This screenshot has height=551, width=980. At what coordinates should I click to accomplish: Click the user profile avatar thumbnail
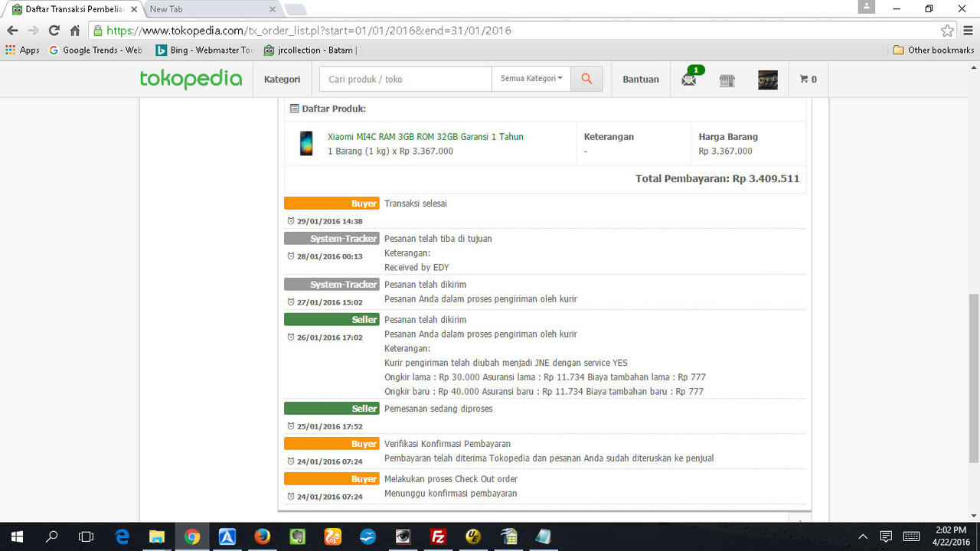pyautogui.click(x=768, y=80)
